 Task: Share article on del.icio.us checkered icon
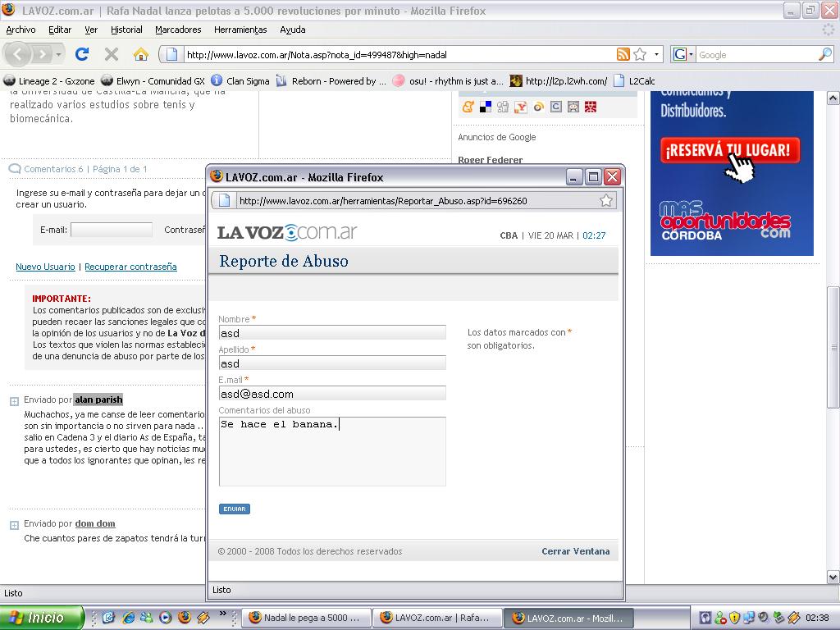tap(486, 107)
